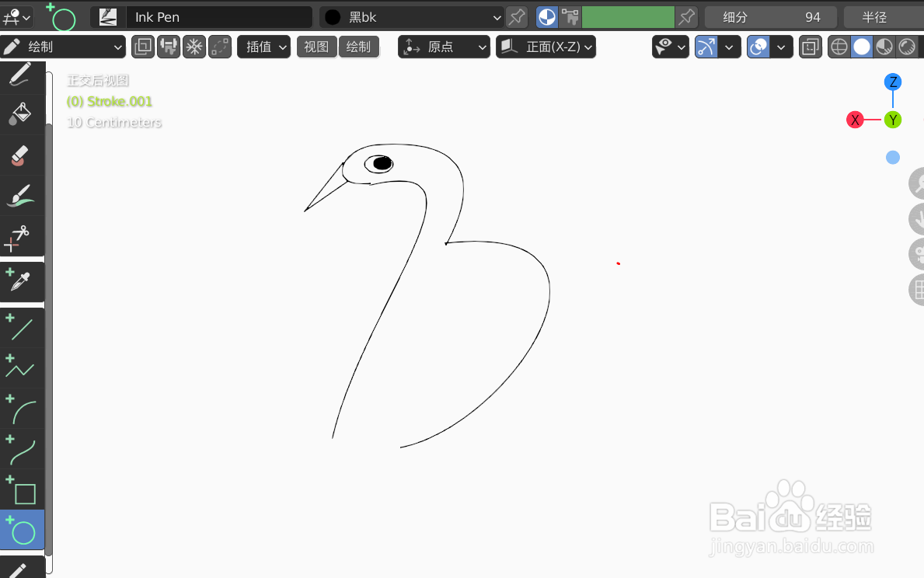Open the 视图 menu
Viewport: 924px width, 578px height.
coord(316,47)
